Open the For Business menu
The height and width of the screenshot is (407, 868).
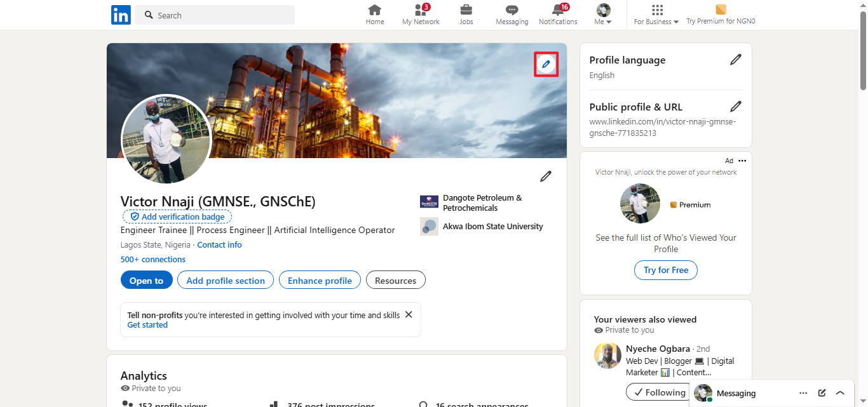click(656, 14)
